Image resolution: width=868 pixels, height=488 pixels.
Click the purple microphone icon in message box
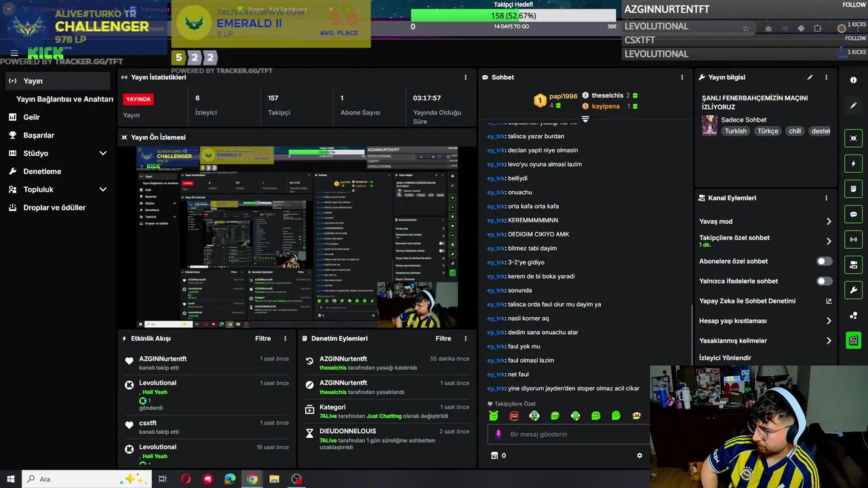(498, 434)
